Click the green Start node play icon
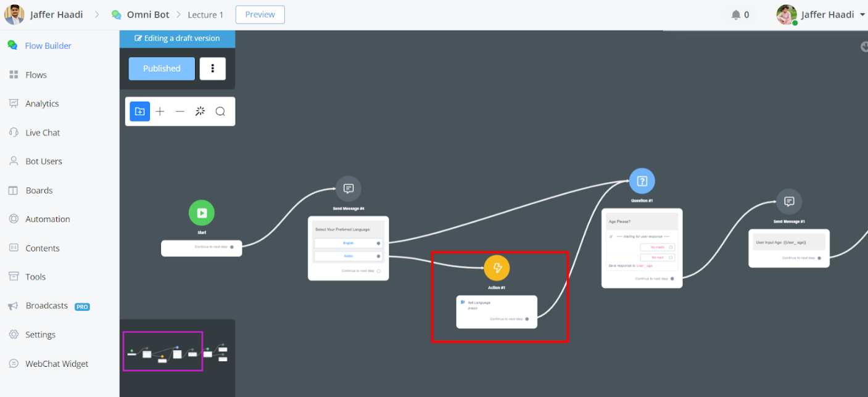 pyautogui.click(x=201, y=213)
